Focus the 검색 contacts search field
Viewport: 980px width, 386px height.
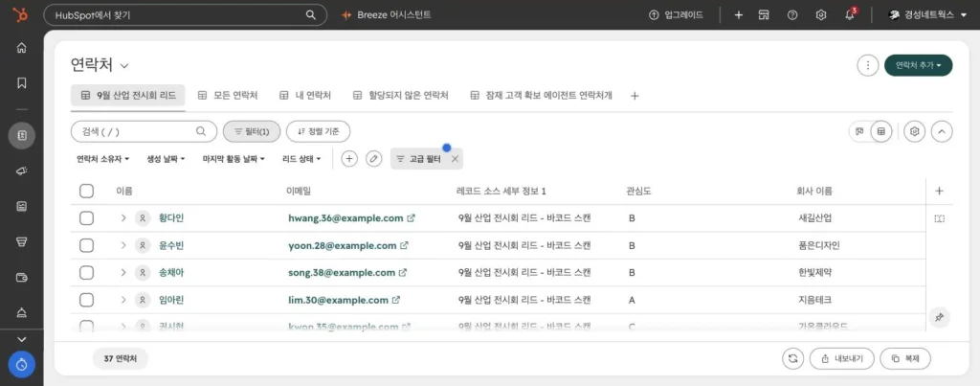144,131
